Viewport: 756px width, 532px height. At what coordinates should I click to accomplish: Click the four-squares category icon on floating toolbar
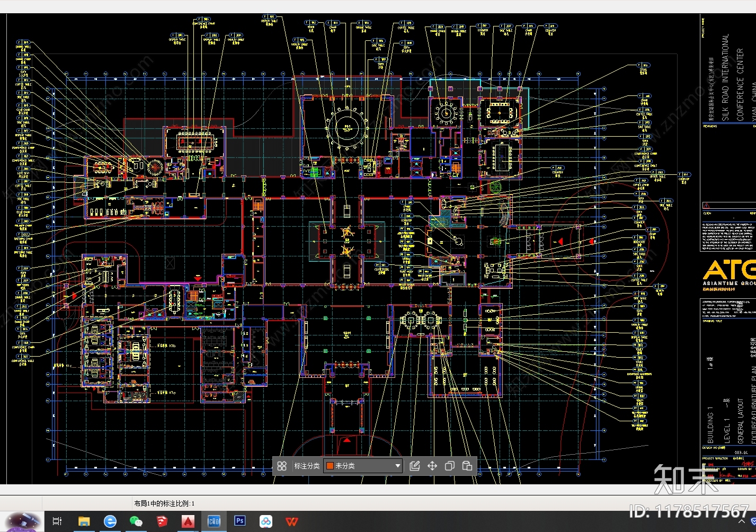pyautogui.click(x=282, y=466)
